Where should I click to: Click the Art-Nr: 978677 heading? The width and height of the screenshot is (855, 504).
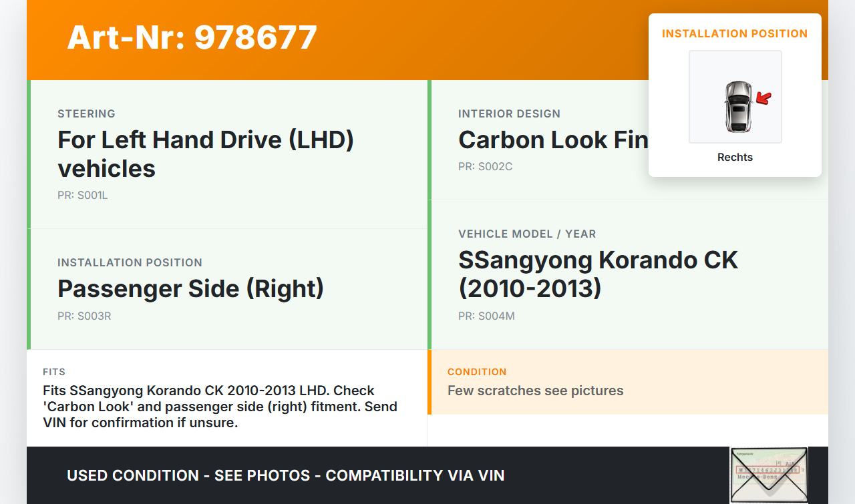tap(192, 37)
